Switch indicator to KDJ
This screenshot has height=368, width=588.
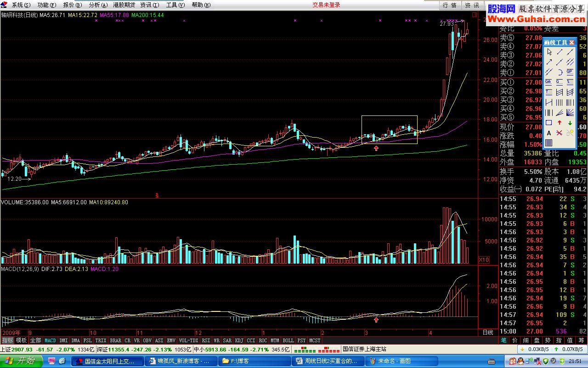pyautogui.click(x=238, y=340)
